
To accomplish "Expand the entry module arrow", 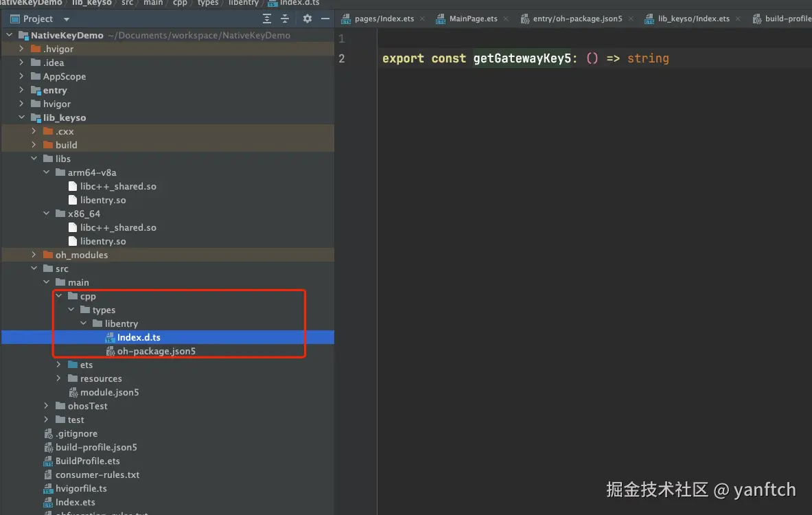I will (x=21, y=90).
